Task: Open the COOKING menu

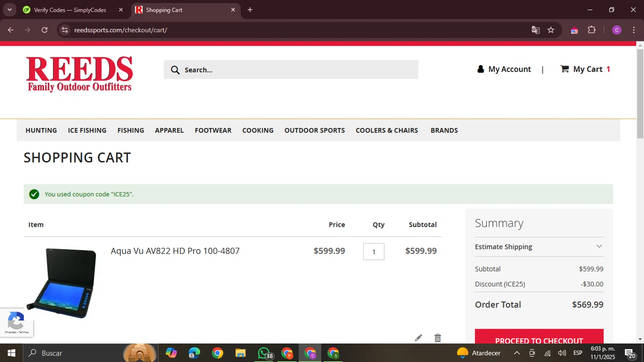Action: click(258, 131)
